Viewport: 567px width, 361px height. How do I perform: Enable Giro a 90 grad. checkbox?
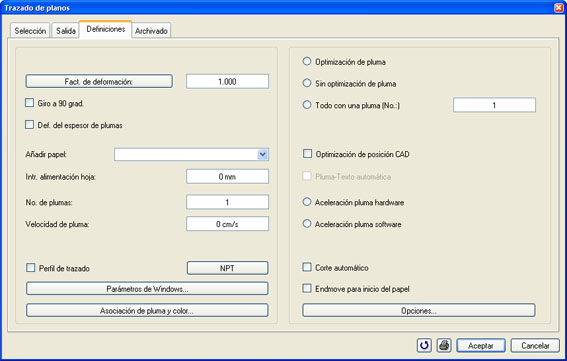coord(30,103)
